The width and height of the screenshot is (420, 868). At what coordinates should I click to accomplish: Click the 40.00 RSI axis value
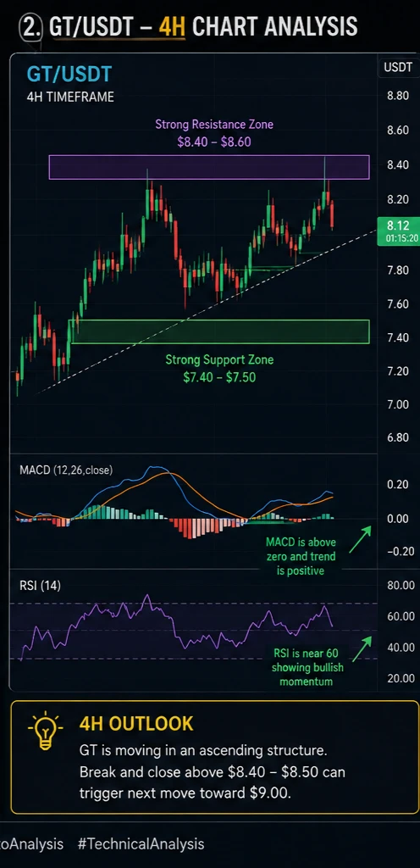[x=401, y=647]
